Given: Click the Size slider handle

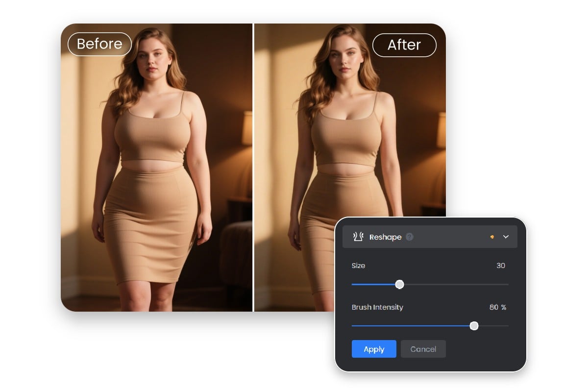Looking at the screenshot, I should coord(399,284).
